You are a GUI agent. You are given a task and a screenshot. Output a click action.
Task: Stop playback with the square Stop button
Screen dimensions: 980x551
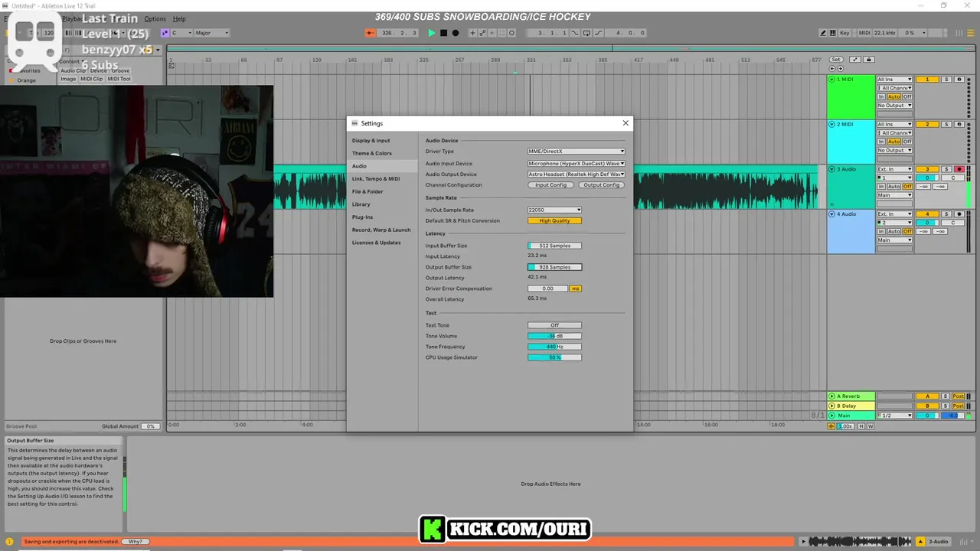pos(443,33)
